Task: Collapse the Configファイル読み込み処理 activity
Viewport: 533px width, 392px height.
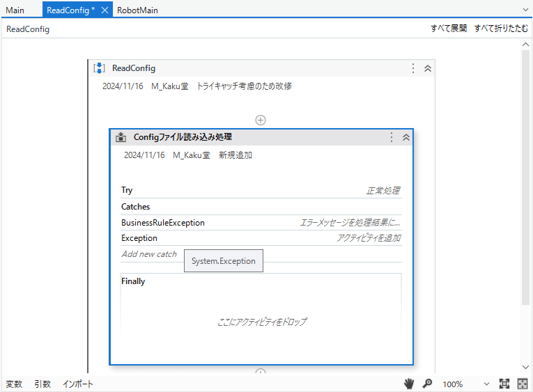Action: click(406, 137)
